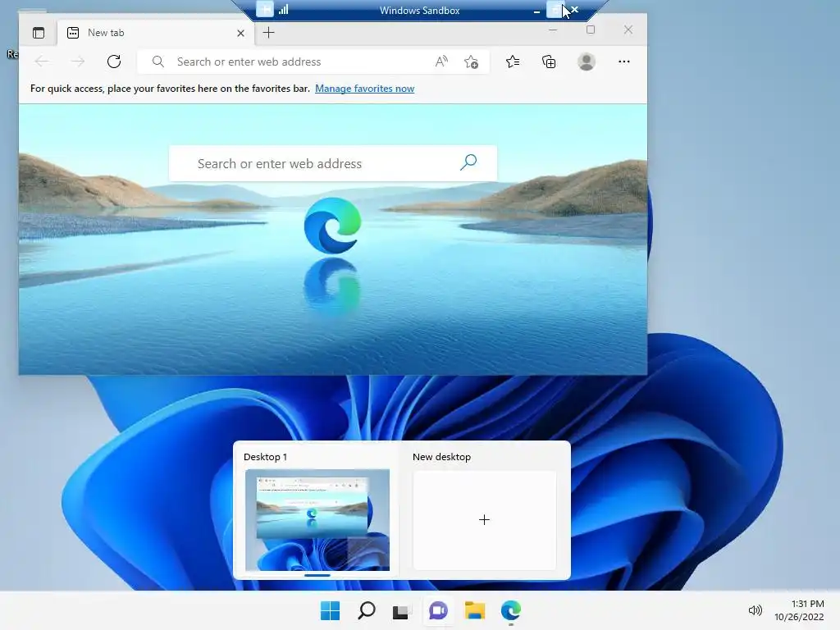Click the Task View taskbar icon
This screenshot has width=840, height=630.
pos(400,611)
